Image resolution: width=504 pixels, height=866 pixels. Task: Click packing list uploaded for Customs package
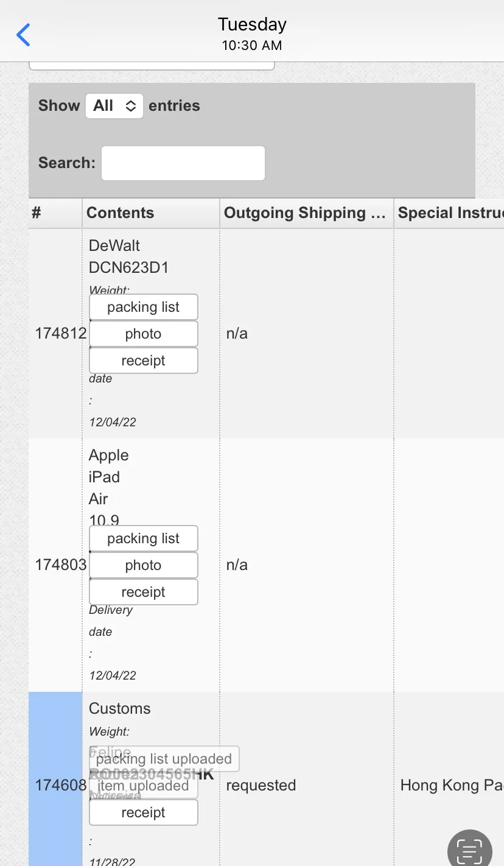pyautogui.click(x=164, y=759)
